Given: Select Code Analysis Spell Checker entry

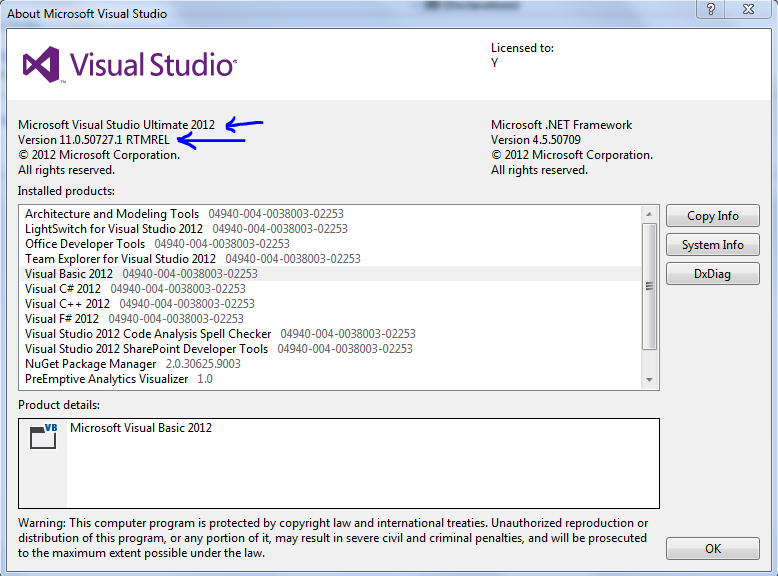Looking at the screenshot, I should coord(332,333).
